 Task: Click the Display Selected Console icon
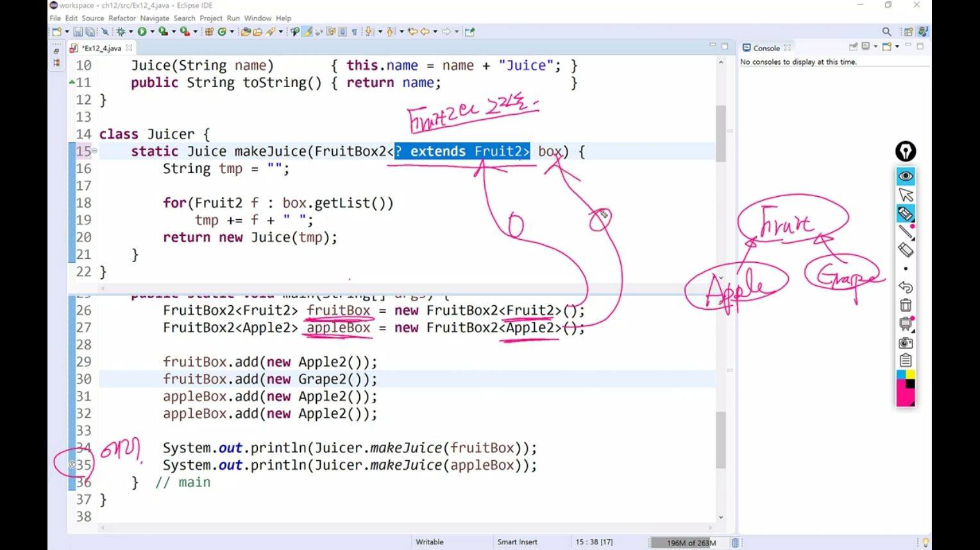(866, 47)
